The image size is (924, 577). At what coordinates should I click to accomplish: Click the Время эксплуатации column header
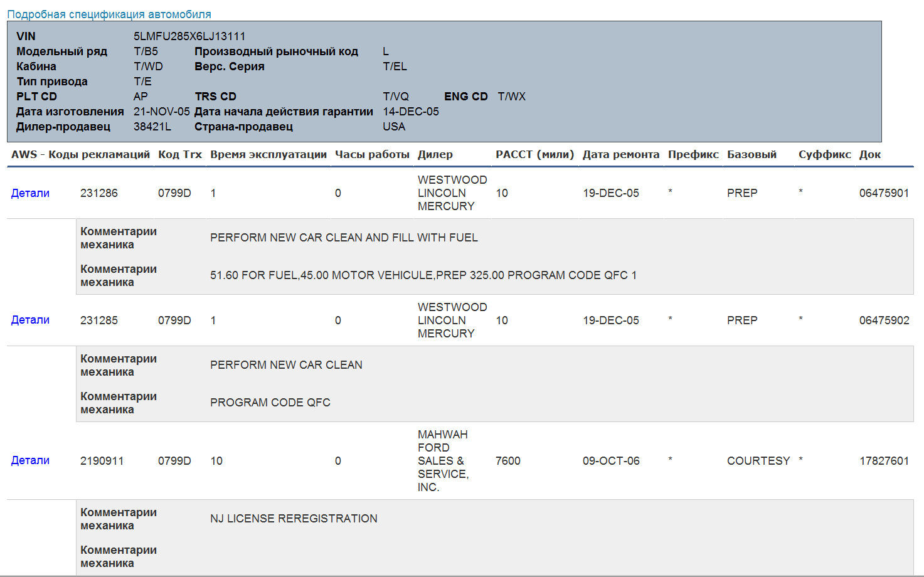click(x=268, y=154)
